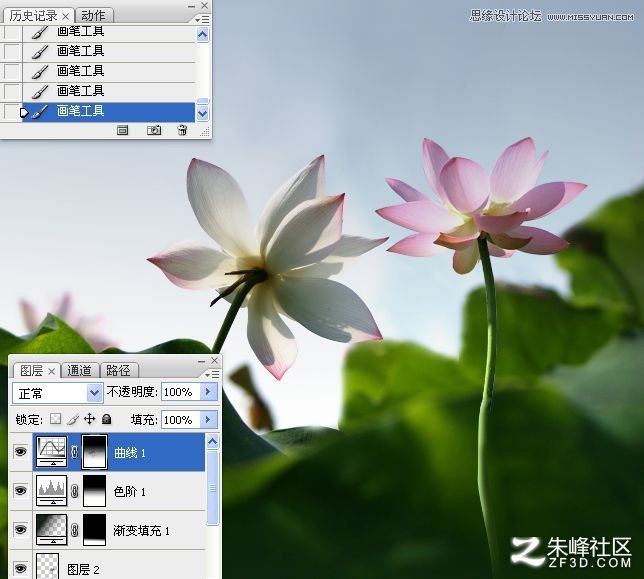The image size is (644, 579).
Task: Switch to the 动作 tab
Action: tap(93, 16)
